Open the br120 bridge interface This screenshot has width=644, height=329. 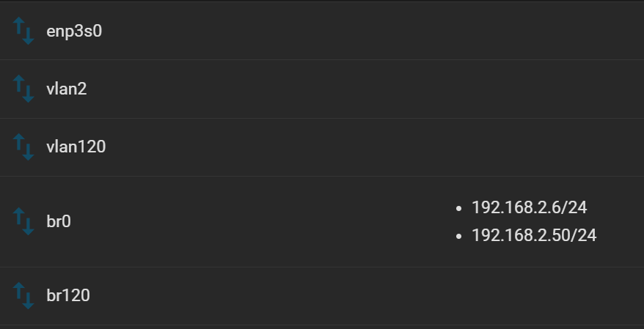point(68,296)
